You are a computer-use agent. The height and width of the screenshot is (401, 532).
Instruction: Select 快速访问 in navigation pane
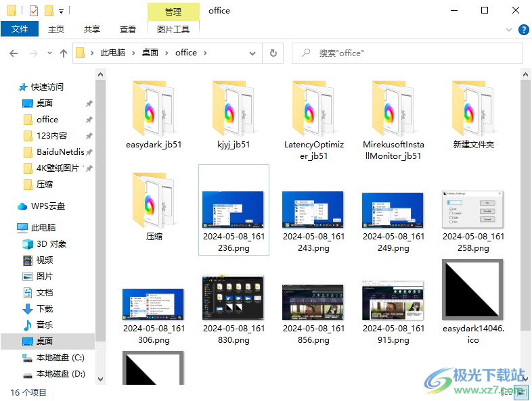click(x=41, y=87)
